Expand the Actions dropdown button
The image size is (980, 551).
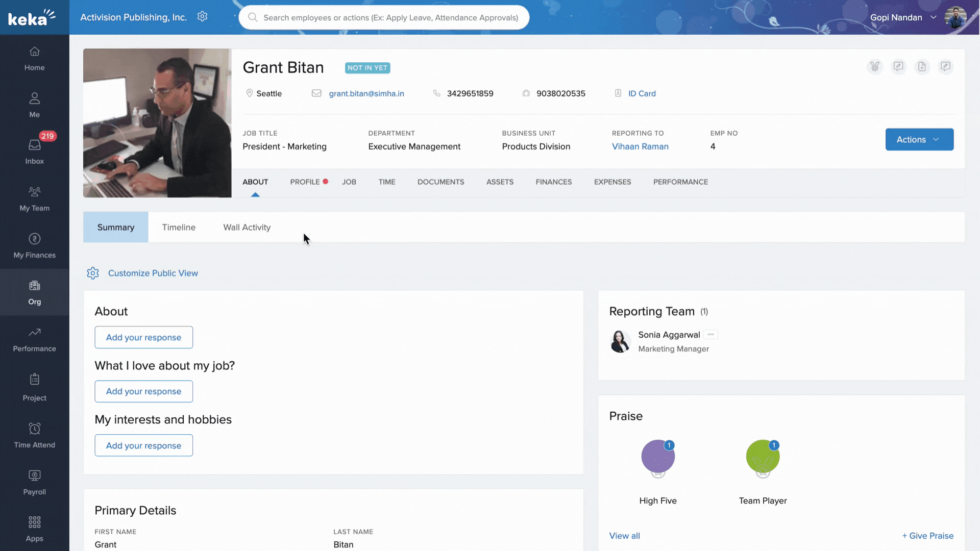(x=919, y=139)
